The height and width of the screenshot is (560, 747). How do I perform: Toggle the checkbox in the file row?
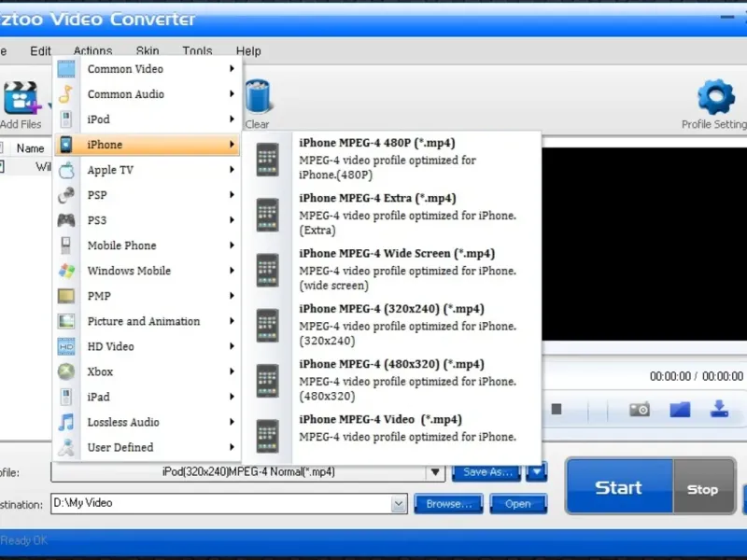click(x=2, y=167)
